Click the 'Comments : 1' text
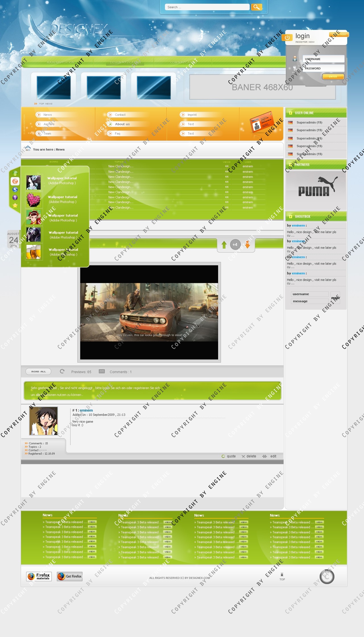364x637 pixels. (121, 372)
